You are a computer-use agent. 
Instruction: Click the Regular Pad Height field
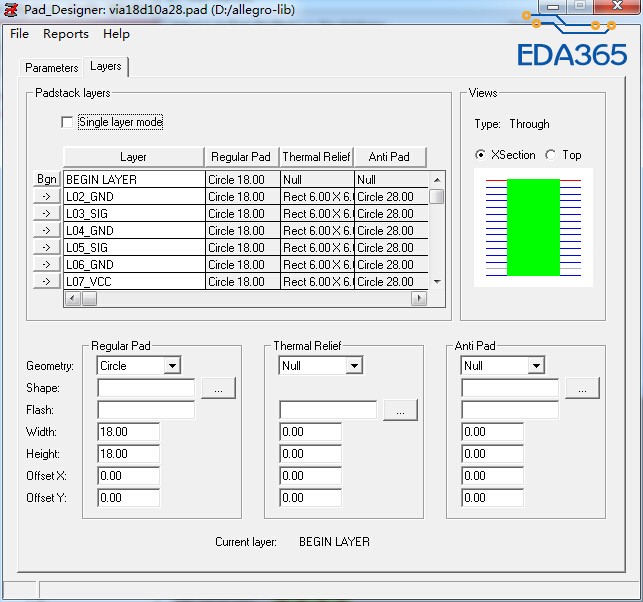[129, 454]
